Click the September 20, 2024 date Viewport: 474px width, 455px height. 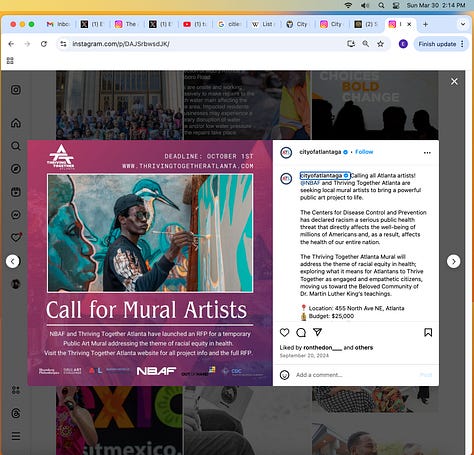point(304,356)
